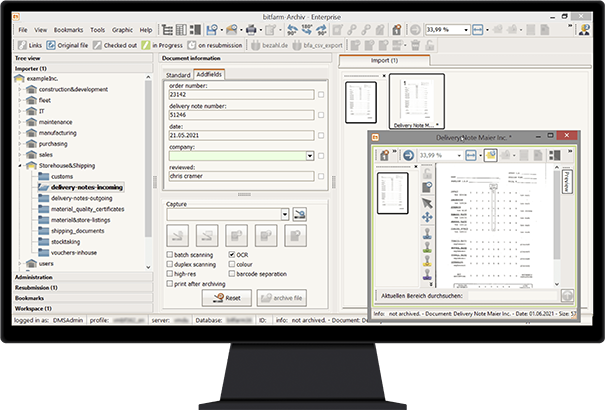Open the vertical Preview tab in Delivery Note window
This screenshot has height=410, width=605.
coord(567,181)
